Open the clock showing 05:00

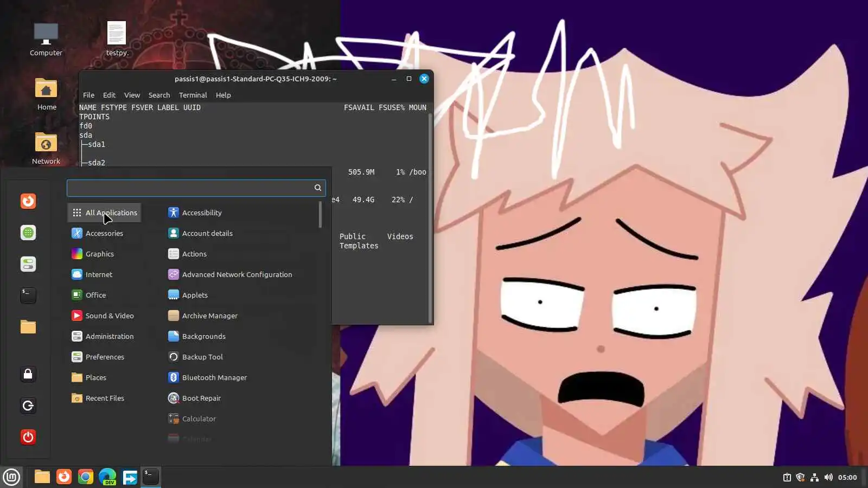(x=847, y=477)
